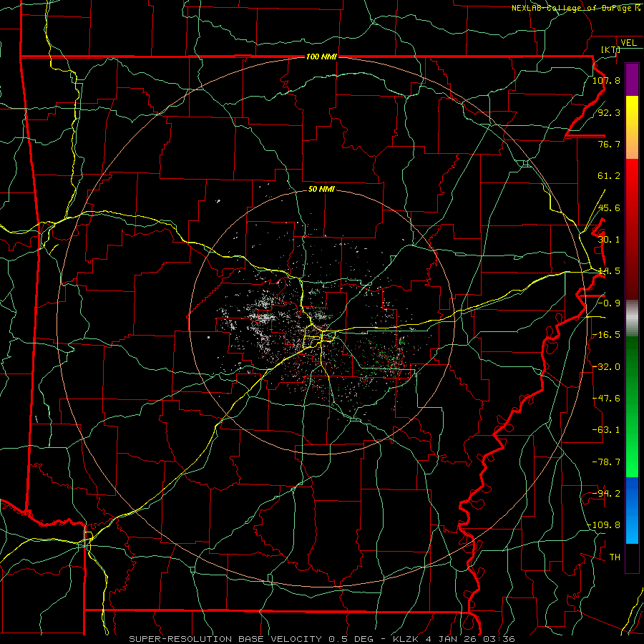This screenshot has width=644, height=644.
Task: Select the blue segment of the color bar
Action: tap(632, 510)
